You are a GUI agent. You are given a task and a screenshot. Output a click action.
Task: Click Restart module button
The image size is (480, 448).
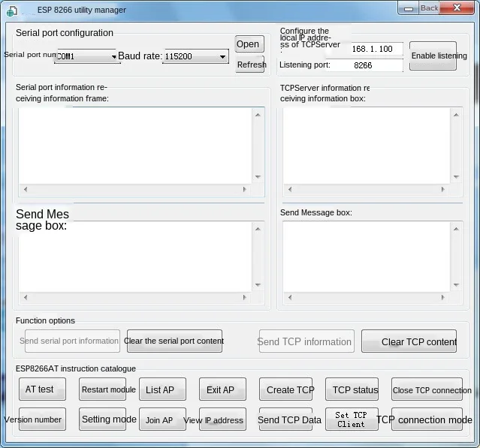coord(102,389)
